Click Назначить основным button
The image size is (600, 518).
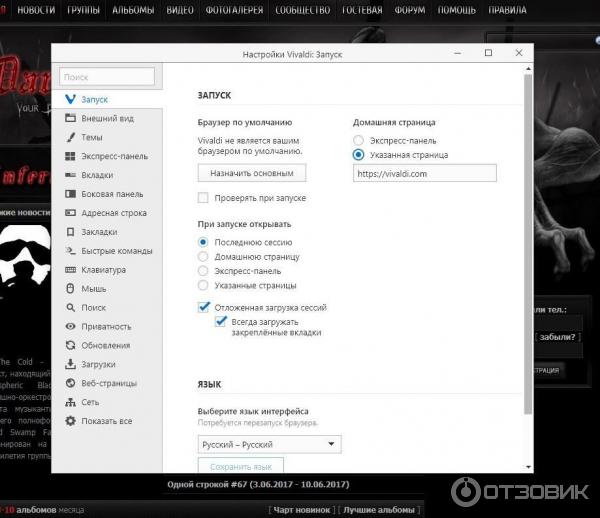(252, 173)
